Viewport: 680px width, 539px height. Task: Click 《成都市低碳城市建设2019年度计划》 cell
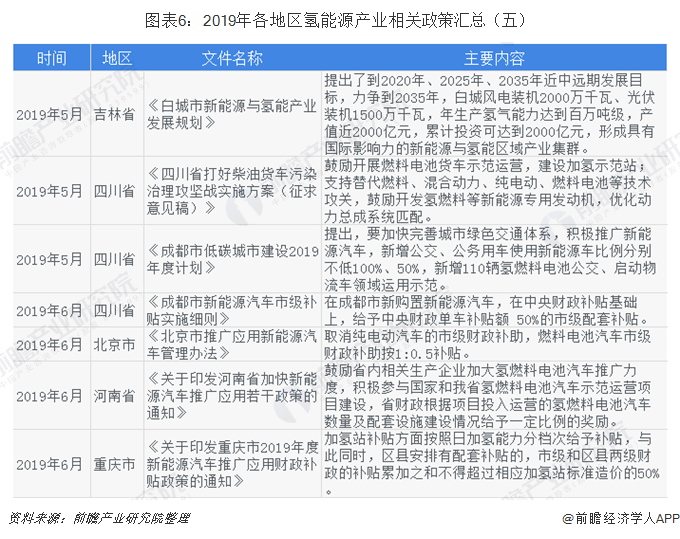(233, 259)
